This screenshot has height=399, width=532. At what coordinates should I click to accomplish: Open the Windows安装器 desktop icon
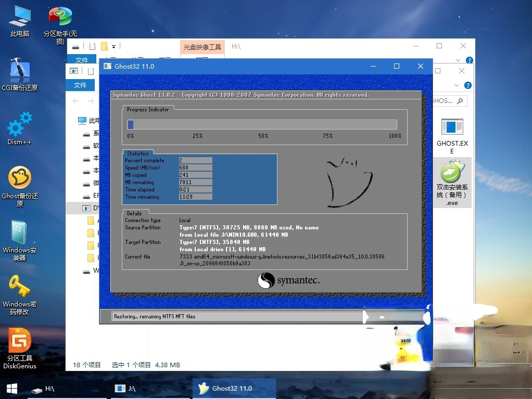(x=20, y=240)
